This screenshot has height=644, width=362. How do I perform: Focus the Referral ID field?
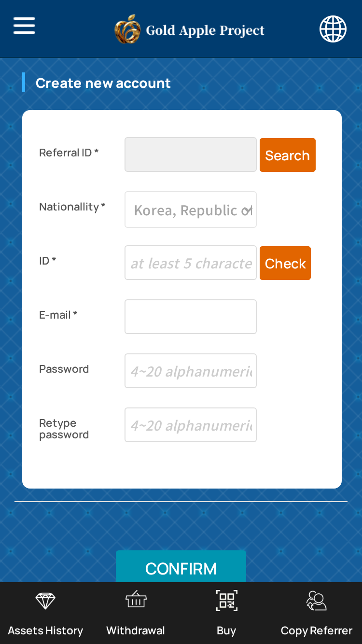(x=191, y=154)
